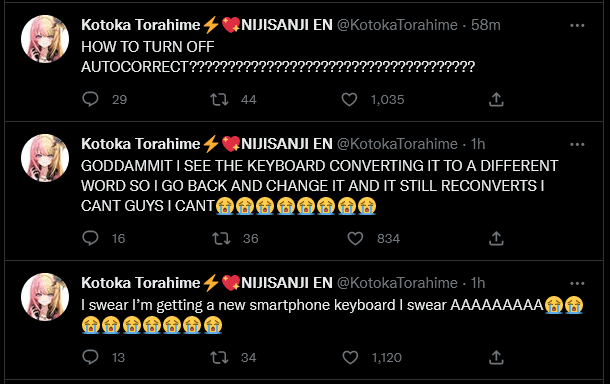610x384 pixels.
Task: Open more menu on the GODDAMMIT tweet
Action: [x=577, y=144]
